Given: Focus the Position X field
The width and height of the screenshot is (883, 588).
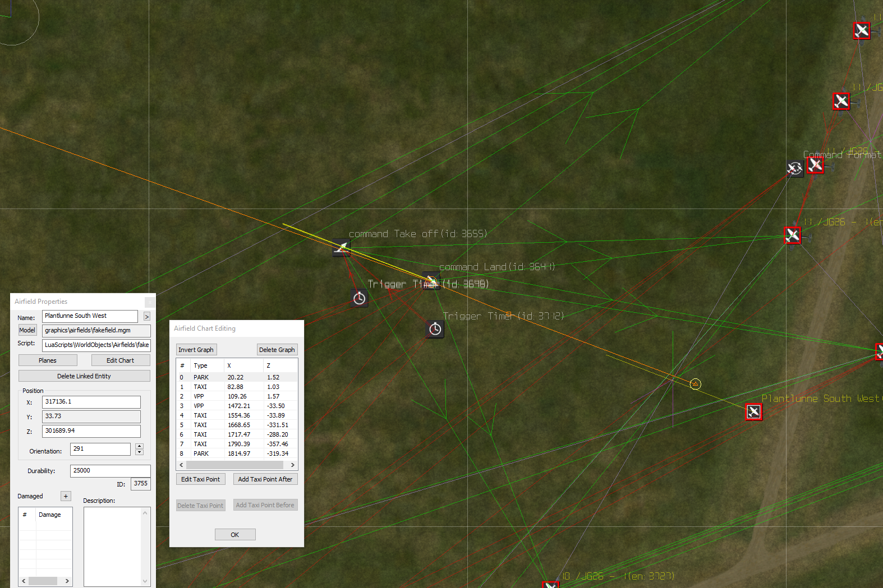Looking at the screenshot, I should pos(91,402).
